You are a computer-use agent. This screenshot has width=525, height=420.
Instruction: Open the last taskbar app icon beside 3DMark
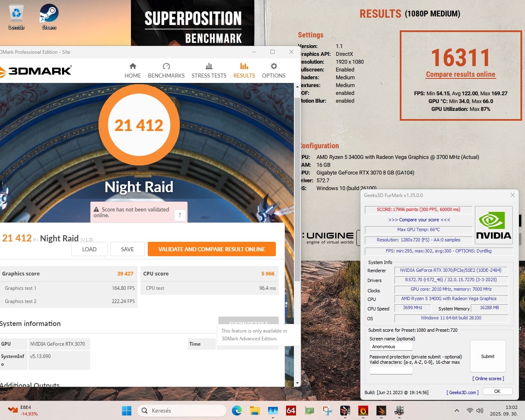pyautogui.click(x=399, y=411)
